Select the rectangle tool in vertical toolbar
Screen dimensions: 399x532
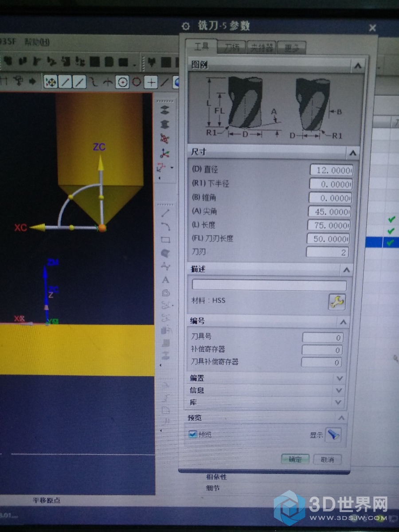point(166,240)
